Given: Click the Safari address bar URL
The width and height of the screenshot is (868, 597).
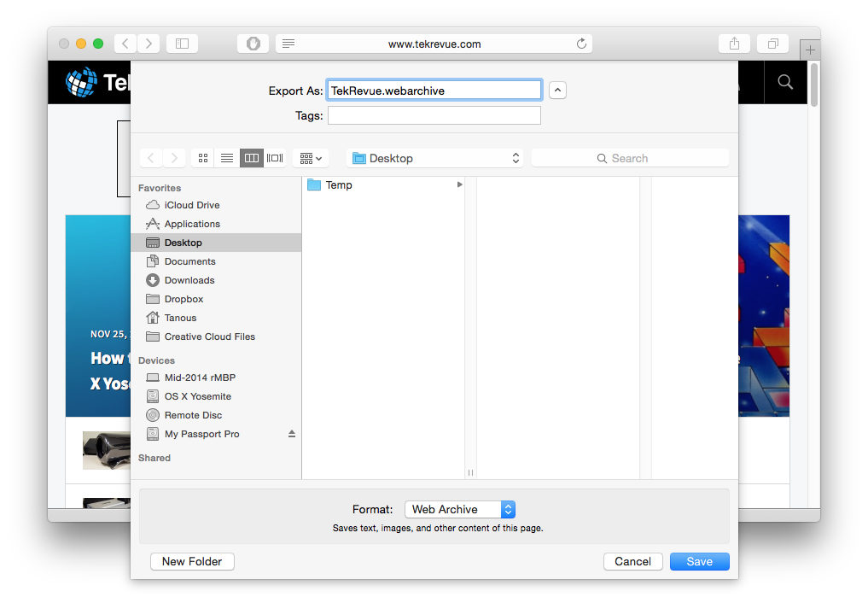Looking at the screenshot, I should coord(434,44).
